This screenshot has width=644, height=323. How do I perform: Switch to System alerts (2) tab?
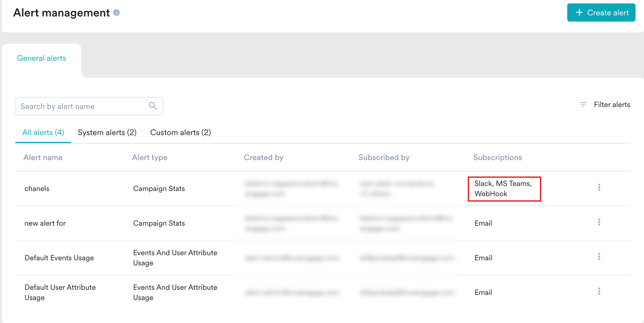107,133
